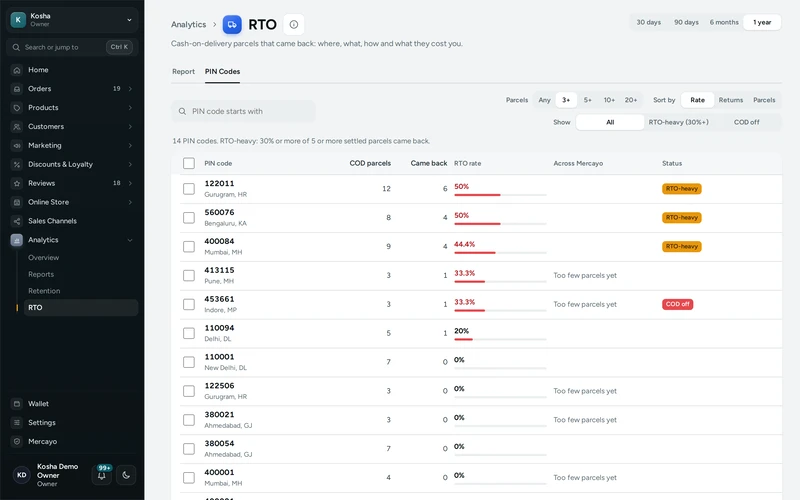Viewport: 800px width, 500px height.
Task: Click the Analytics chart icon
Action: point(17,240)
